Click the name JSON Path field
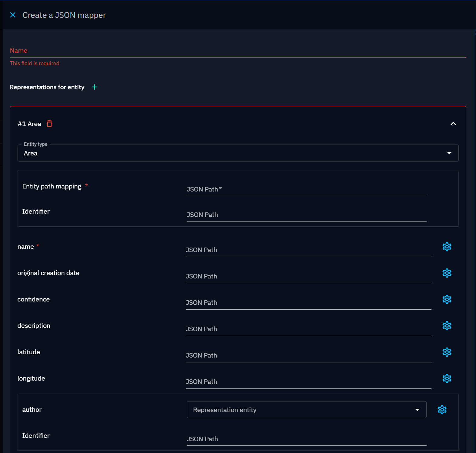The width and height of the screenshot is (476, 453). [x=308, y=250]
